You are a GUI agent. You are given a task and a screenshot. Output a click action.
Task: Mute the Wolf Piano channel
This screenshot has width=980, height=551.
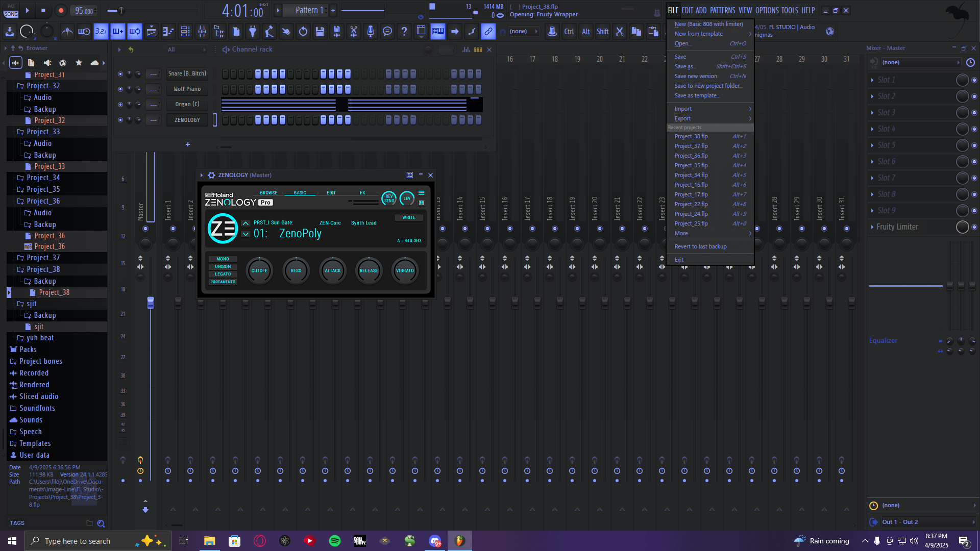coord(120,89)
